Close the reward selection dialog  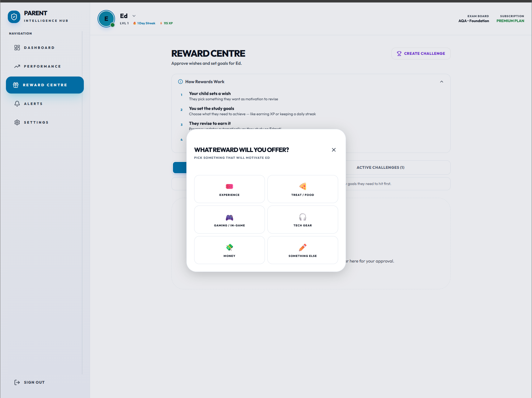[x=333, y=150]
